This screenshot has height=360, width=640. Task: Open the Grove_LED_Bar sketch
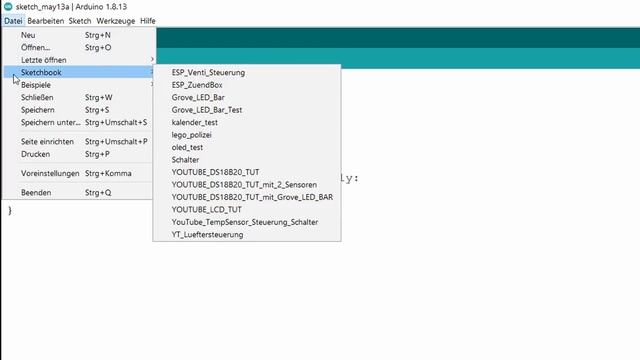[x=247, y=97]
